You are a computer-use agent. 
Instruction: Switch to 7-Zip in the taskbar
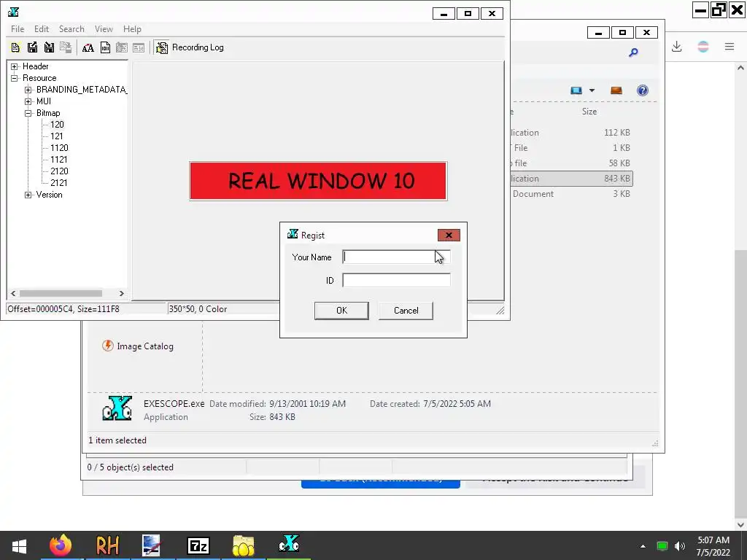[x=198, y=545]
